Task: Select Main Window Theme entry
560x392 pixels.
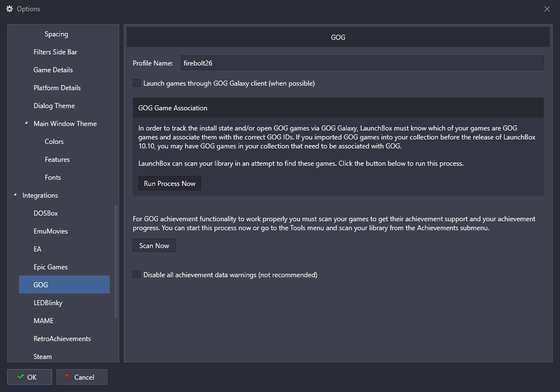Action: click(x=65, y=124)
